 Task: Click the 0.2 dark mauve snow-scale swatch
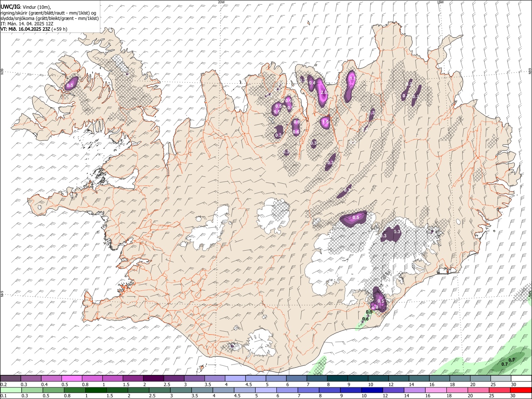click(11, 379)
